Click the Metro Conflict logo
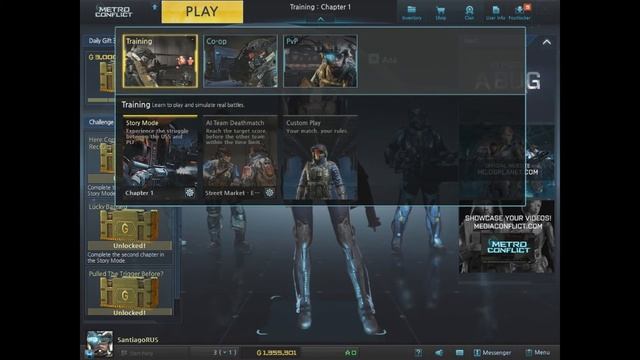Image resolution: width=640 pixels, height=360 pixels. (113, 11)
